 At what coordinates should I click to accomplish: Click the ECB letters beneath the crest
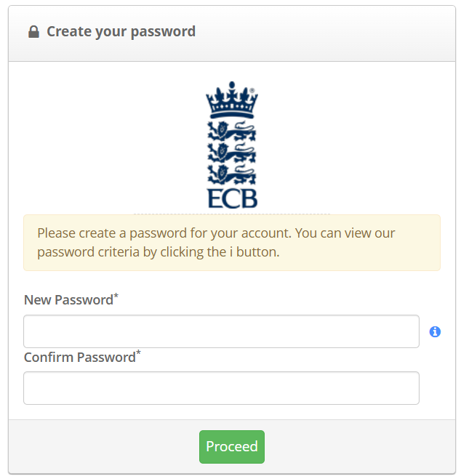(232, 198)
